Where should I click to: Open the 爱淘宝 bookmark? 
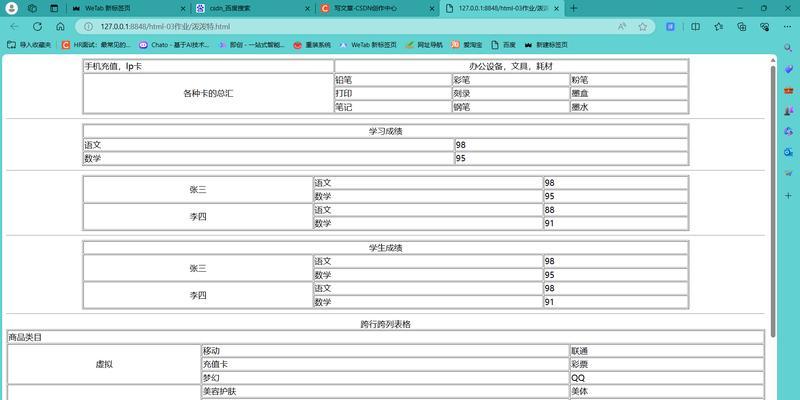coord(467,45)
